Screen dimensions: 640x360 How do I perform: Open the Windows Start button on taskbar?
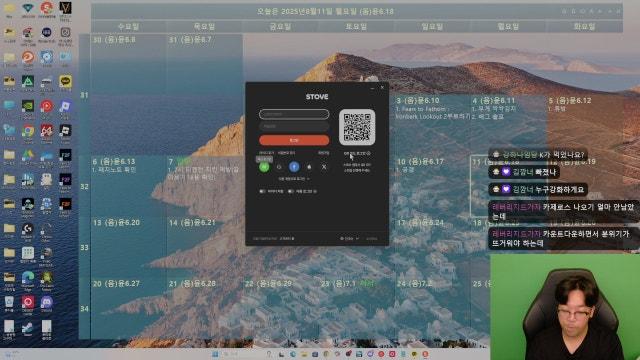click(215, 354)
